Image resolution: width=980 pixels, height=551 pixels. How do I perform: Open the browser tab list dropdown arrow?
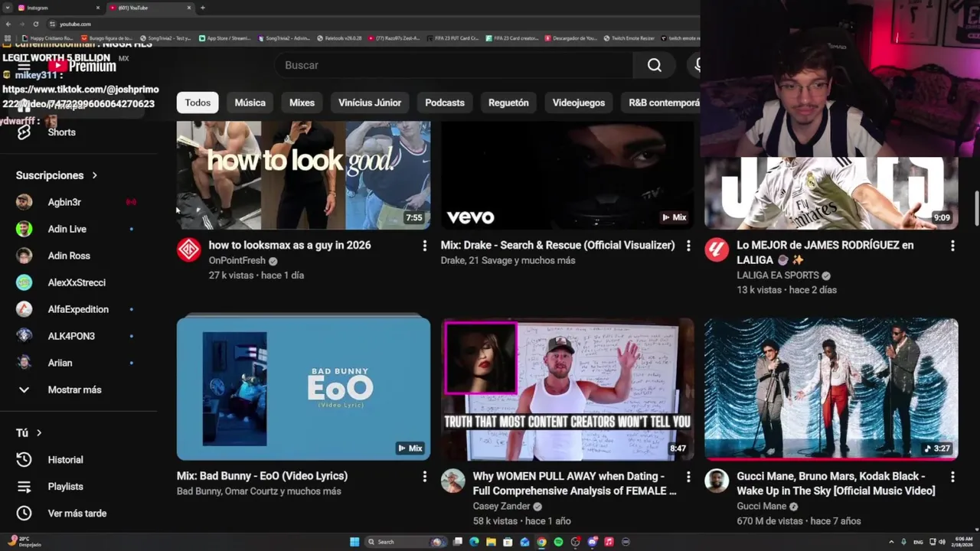pyautogui.click(x=7, y=8)
